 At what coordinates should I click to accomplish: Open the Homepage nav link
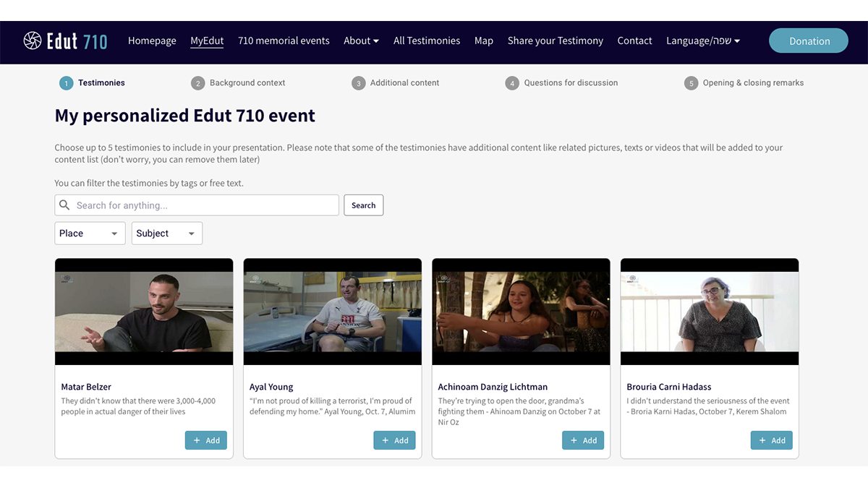tap(152, 40)
